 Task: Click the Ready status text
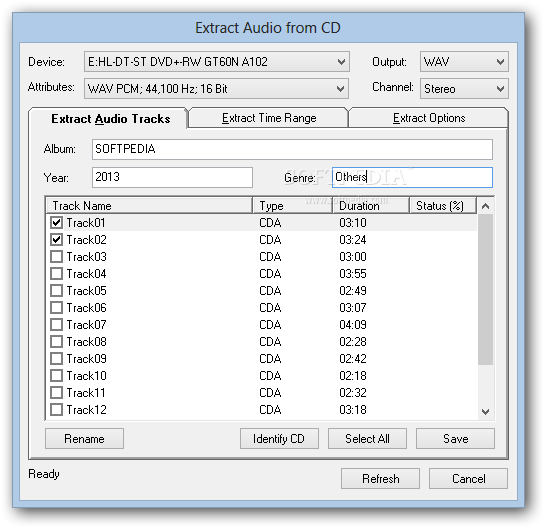(44, 474)
